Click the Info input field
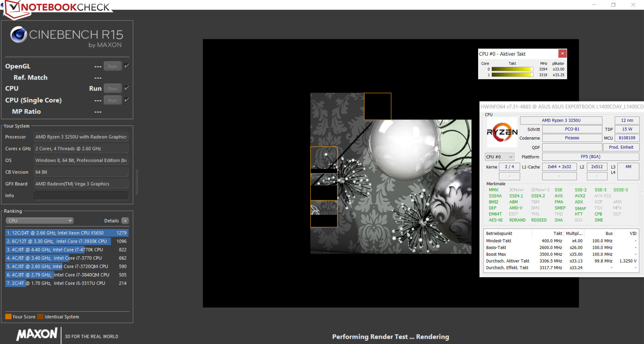This screenshot has height=344, width=644. [x=81, y=196]
